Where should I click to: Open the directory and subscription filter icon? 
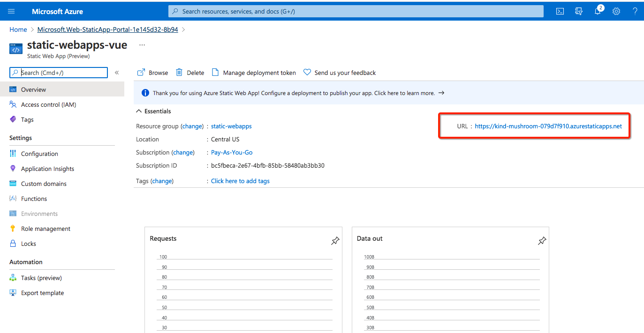pyautogui.click(x=578, y=11)
